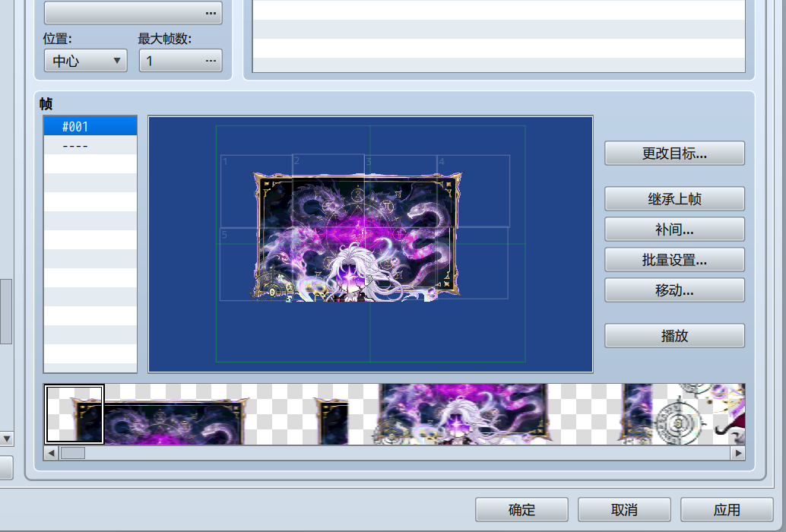Click the down arrow of the left vertical scrollbar
786x532 pixels.
click(7, 439)
